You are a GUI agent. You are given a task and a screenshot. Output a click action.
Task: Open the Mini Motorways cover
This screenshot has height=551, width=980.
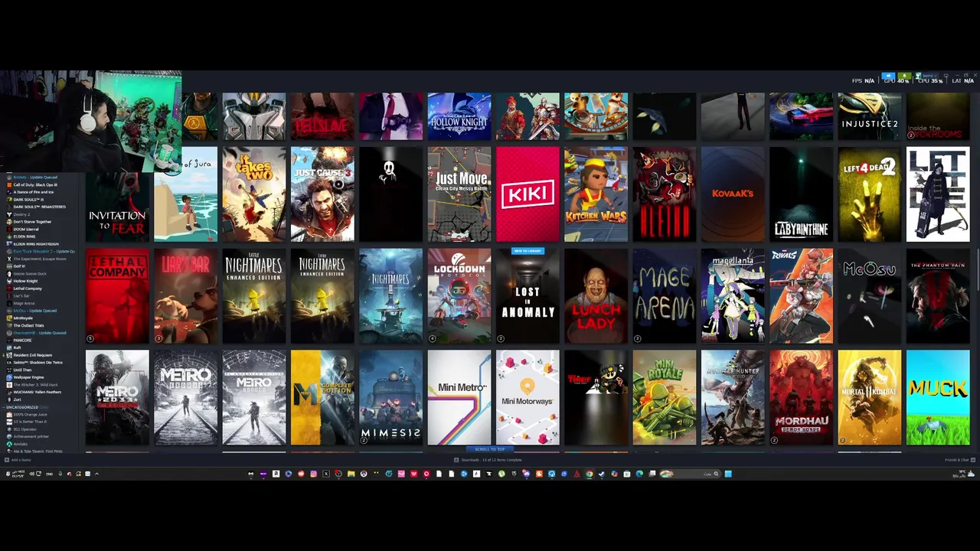coord(528,398)
